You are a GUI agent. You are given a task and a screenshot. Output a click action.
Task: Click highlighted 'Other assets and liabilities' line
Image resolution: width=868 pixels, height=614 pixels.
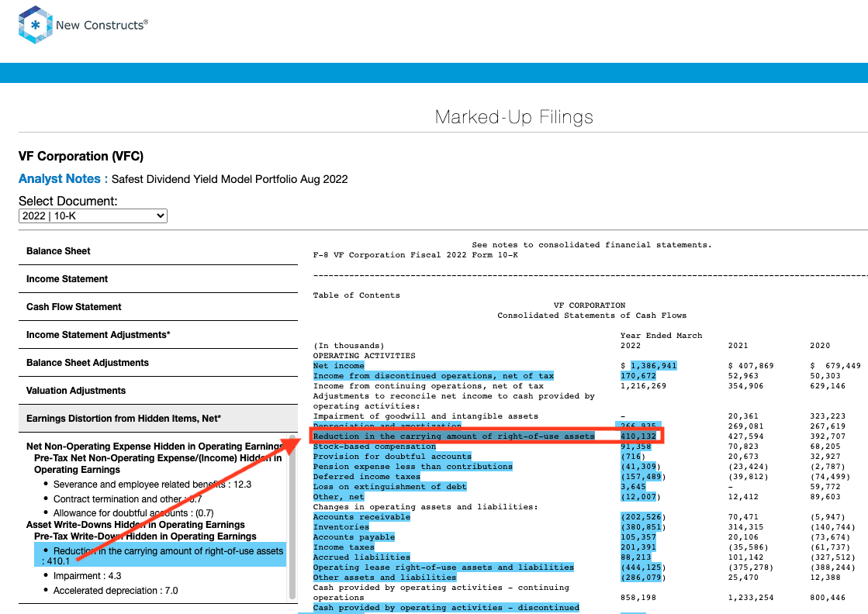385,577
